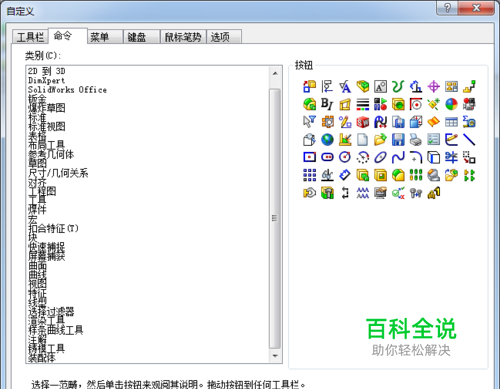Image resolution: width=500 pixels, height=389 pixels.
Task: Open the 菜单 tab
Action: pos(105,37)
